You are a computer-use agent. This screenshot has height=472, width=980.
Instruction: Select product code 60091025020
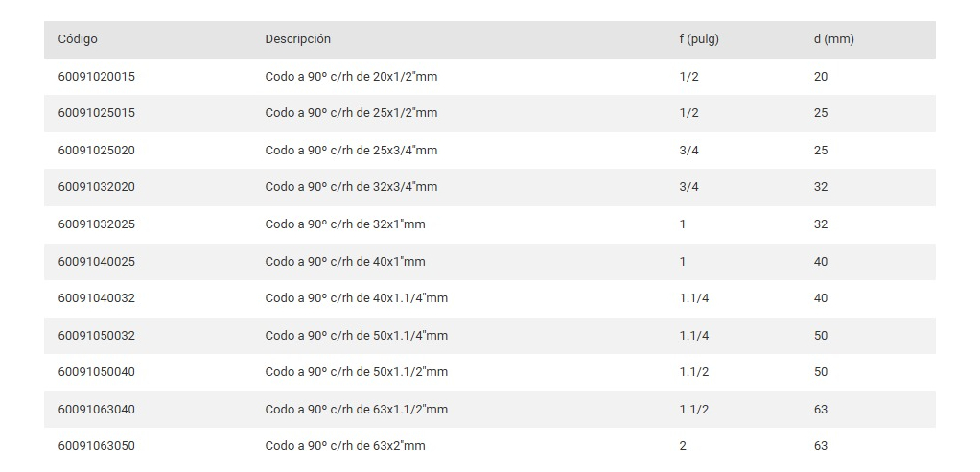96,151
